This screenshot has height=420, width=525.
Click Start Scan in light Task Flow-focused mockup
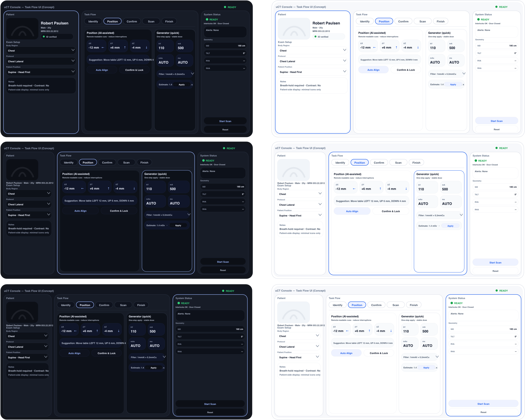[495, 263]
